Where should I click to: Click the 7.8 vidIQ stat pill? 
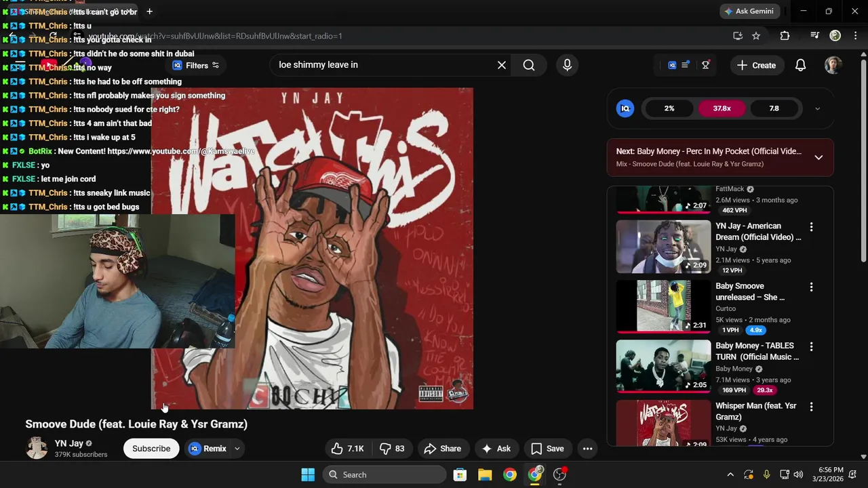click(774, 108)
